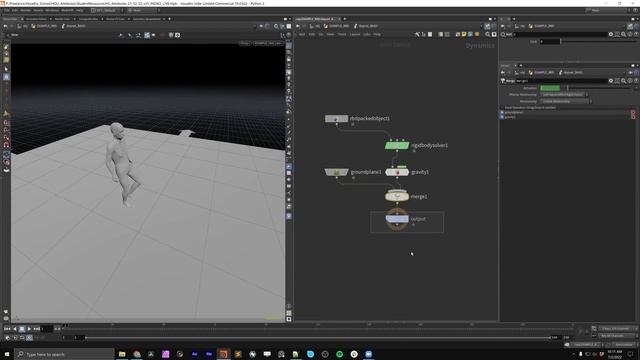Open the Windows menu

52,10
